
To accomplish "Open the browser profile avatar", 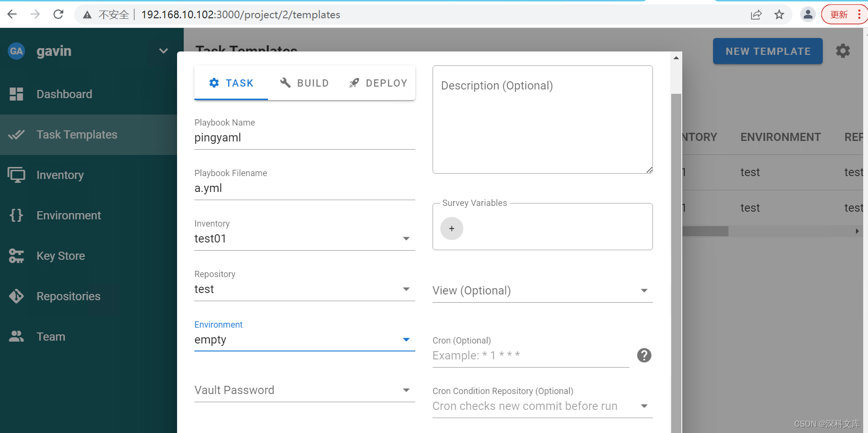I will [808, 14].
